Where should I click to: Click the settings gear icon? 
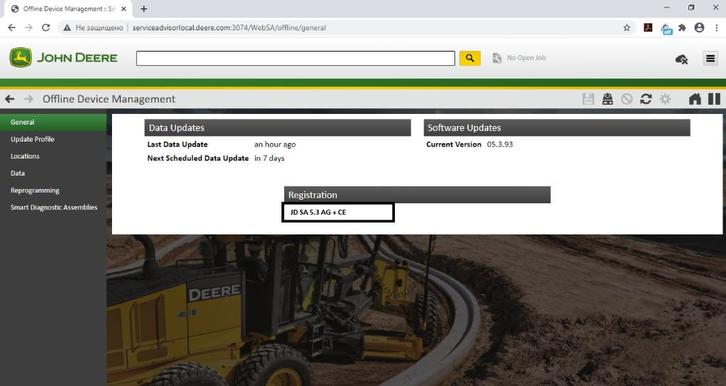(665, 99)
